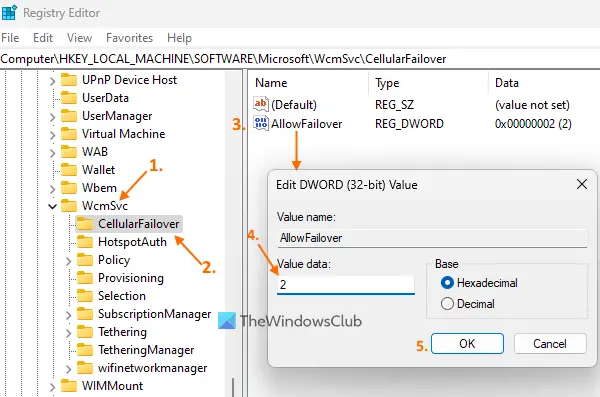Click the Wbem folder icon
Image resolution: width=600 pixels, height=397 pixels.
69,188
